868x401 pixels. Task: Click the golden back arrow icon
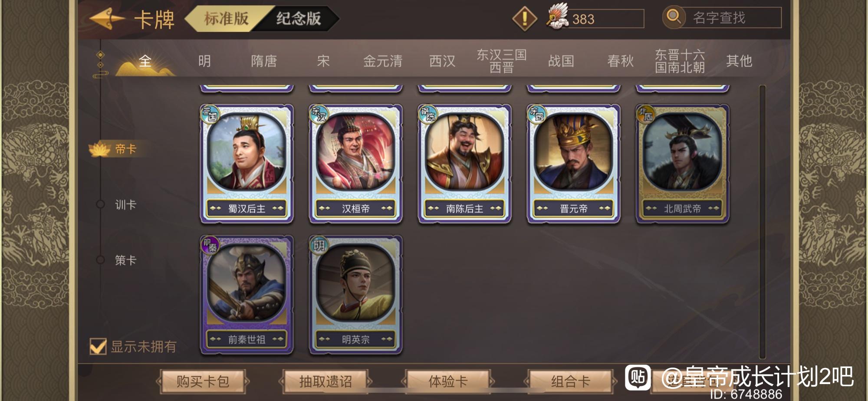107,19
